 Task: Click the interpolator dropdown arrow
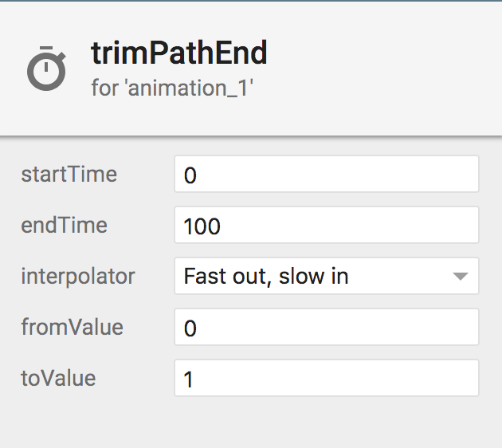(x=461, y=276)
